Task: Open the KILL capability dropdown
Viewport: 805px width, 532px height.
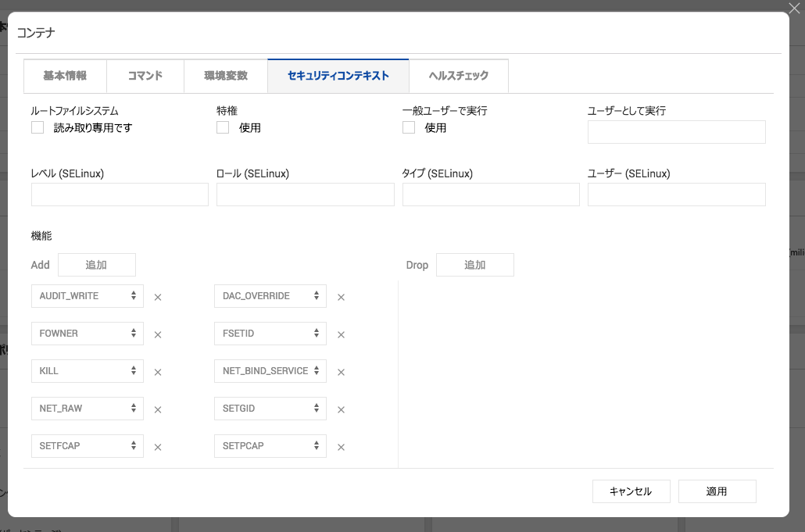Action: pos(87,371)
